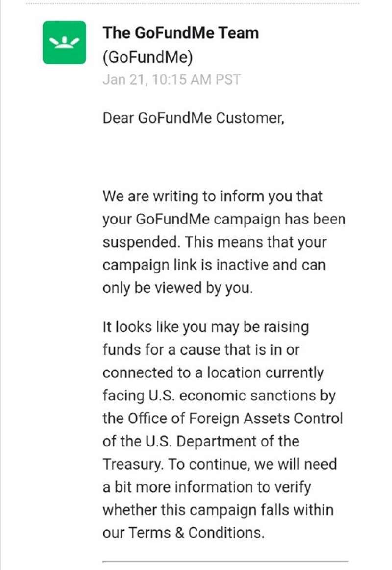Click the green GoFundMe logo avatar
Image resolution: width=392 pixels, height=570 pixels.
tap(64, 43)
